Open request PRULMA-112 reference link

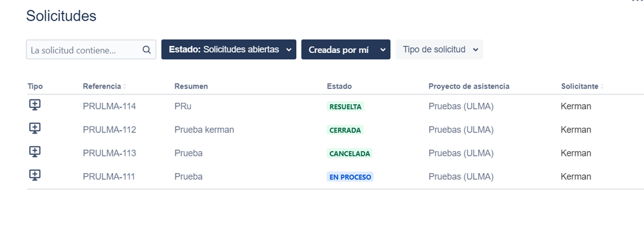[109, 130]
